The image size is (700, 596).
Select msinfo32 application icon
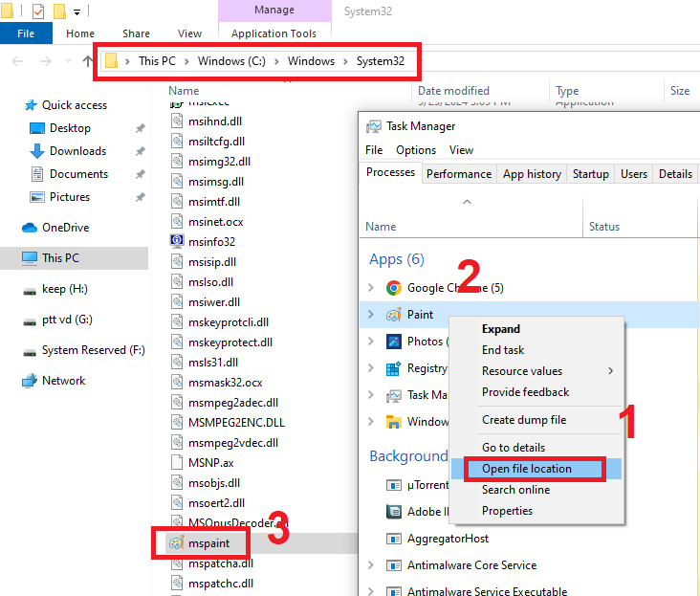click(177, 241)
